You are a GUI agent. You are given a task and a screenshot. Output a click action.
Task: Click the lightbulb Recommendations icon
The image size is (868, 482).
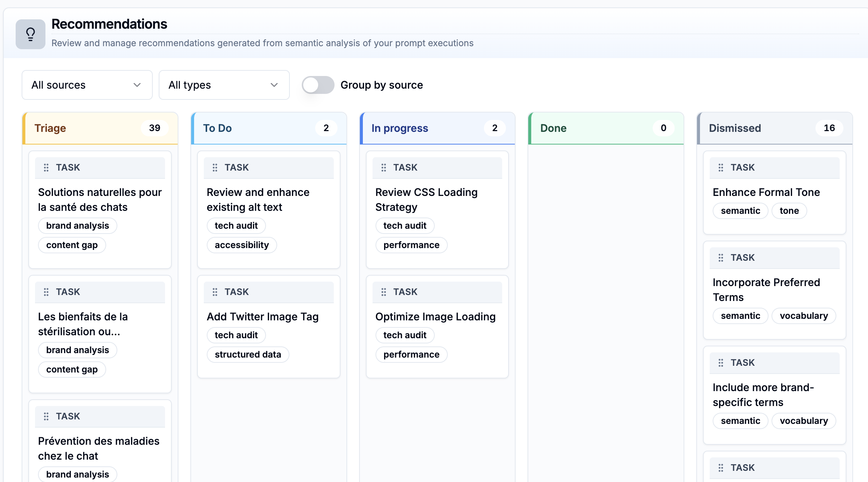click(x=30, y=34)
